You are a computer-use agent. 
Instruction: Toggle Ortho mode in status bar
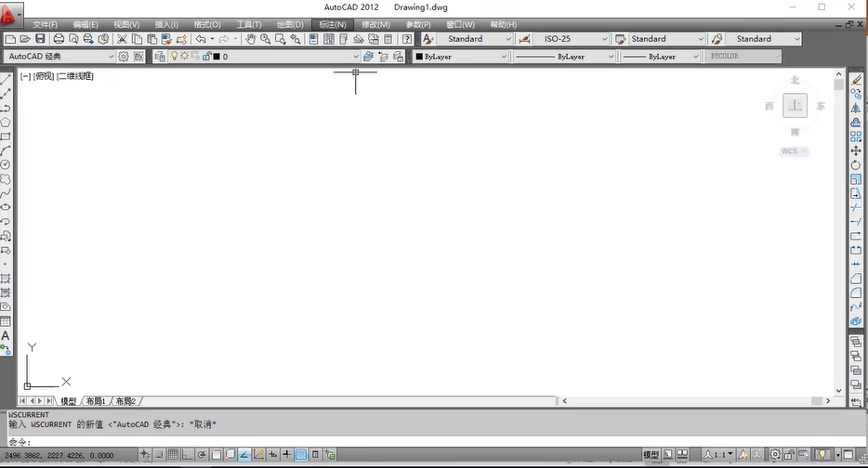188,455
